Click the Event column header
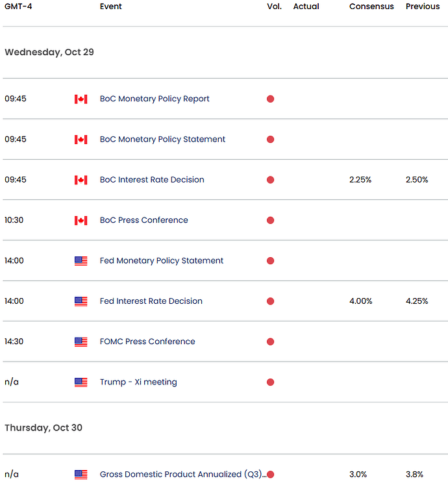This screenshot has width=448, height=485. coord(110,6)
